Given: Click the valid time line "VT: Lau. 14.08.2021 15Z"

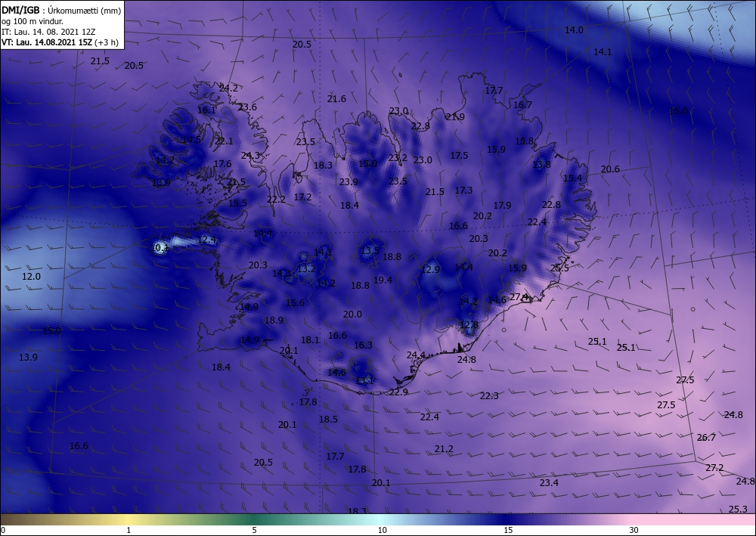Looking at the screenshot, I should click(48, 42).
